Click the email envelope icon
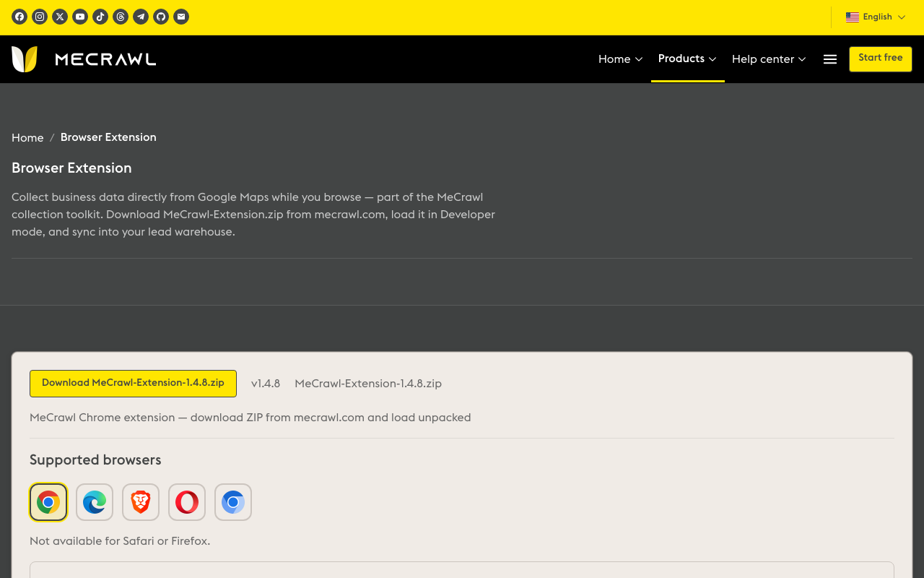 (181, 17)
